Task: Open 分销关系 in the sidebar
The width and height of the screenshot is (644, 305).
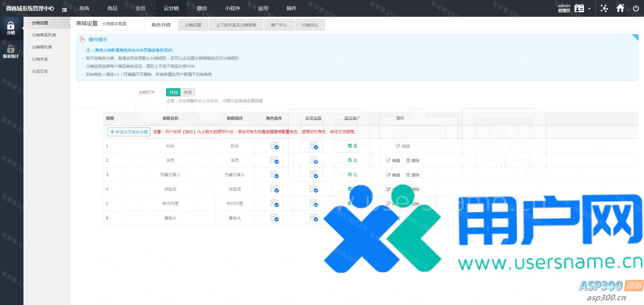Action: click(x=40, y=59)
